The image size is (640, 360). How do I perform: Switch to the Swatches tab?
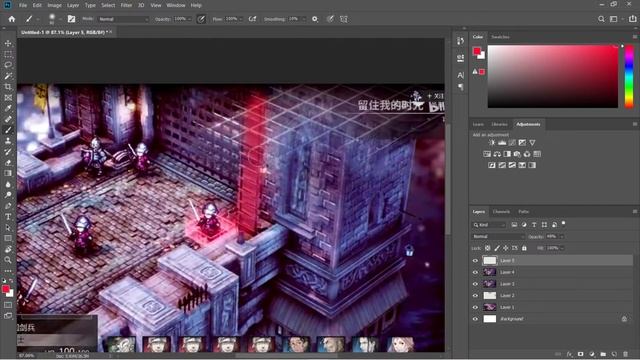click(x=500, y=37)
